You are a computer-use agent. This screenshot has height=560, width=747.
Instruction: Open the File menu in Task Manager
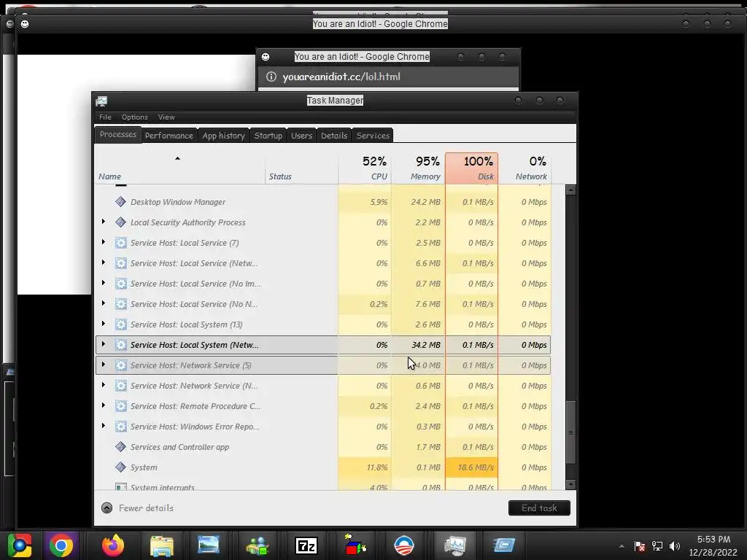click(x=105, y=117)
